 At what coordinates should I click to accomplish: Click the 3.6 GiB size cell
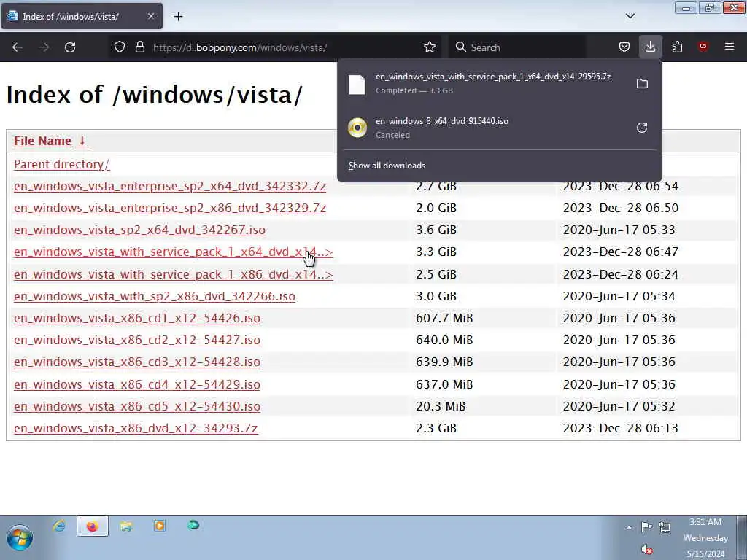click(x=436, y=230)
